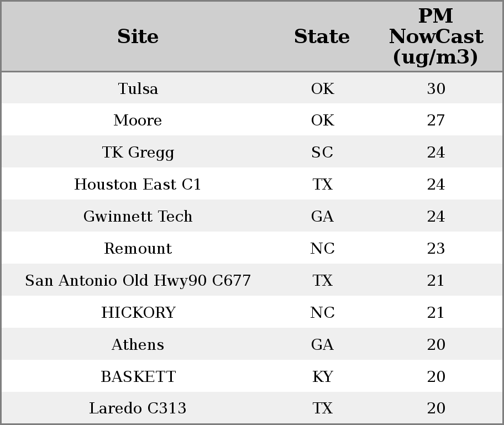Select the Laredo C313 site cell

[138, 408]
